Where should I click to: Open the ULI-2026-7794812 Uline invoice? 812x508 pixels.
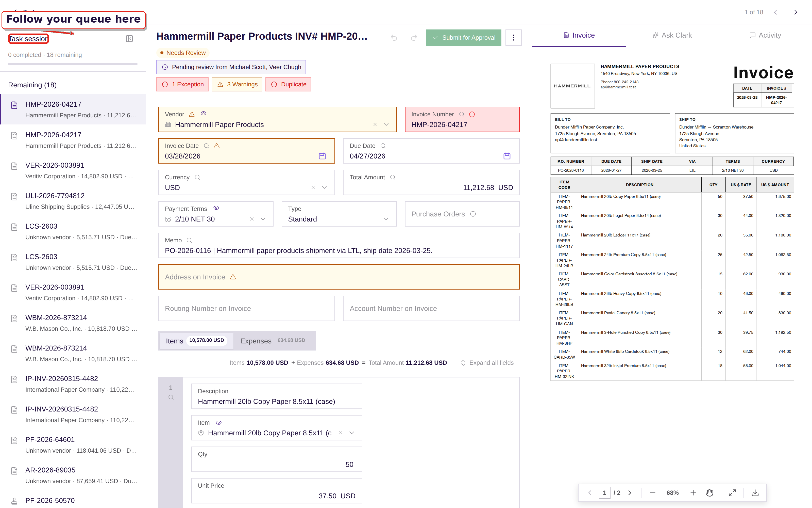click(x=73, y=201)
